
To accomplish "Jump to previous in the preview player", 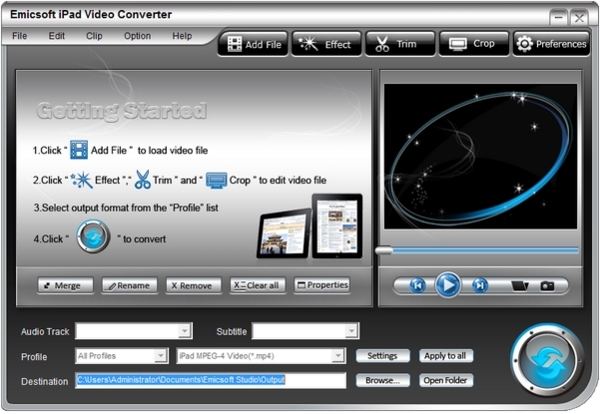I will (417, 285).
